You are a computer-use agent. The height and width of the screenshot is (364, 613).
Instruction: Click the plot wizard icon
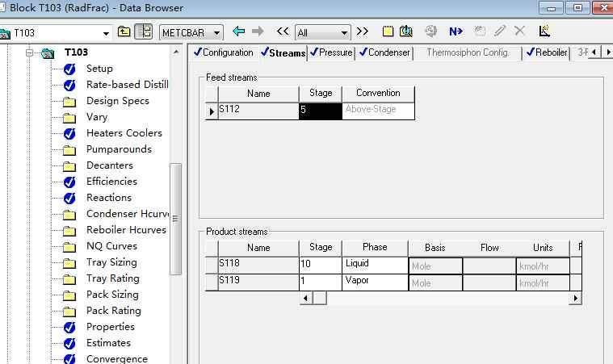tap(544, 31)
